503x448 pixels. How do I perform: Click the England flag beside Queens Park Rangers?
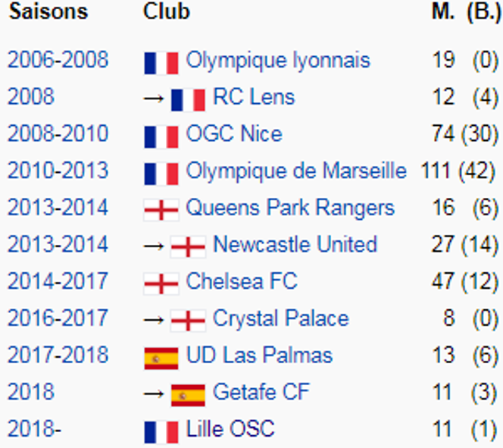(161, 210)
